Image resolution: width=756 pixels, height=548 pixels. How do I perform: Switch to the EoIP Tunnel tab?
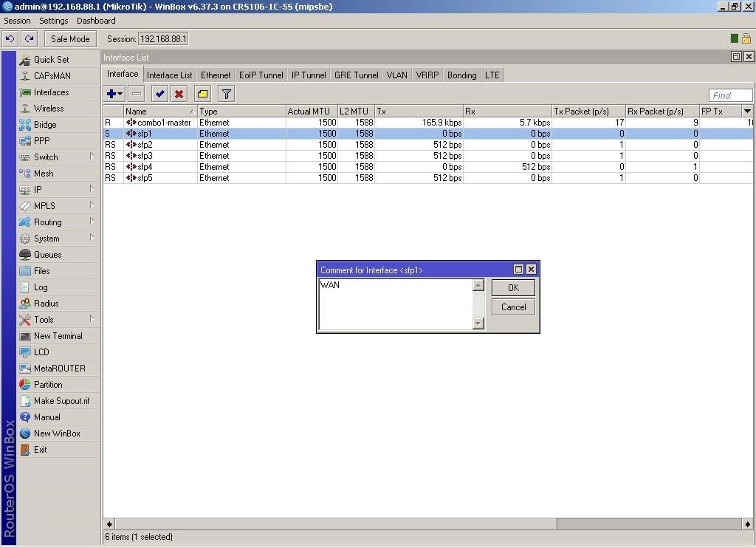(261, 75)
